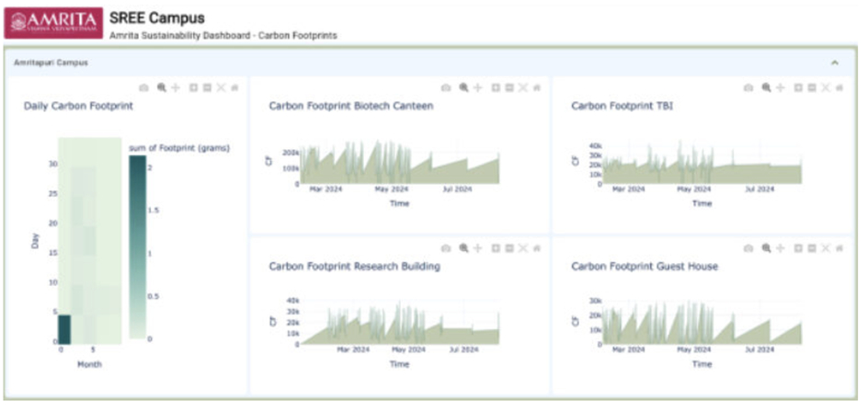Click zoom in icon on TBI chart

(797, 87)
